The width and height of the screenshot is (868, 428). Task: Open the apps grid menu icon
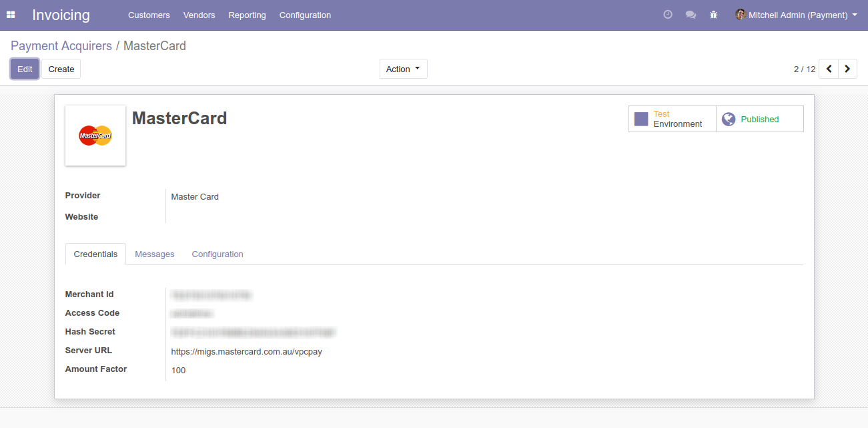point(11,15)
